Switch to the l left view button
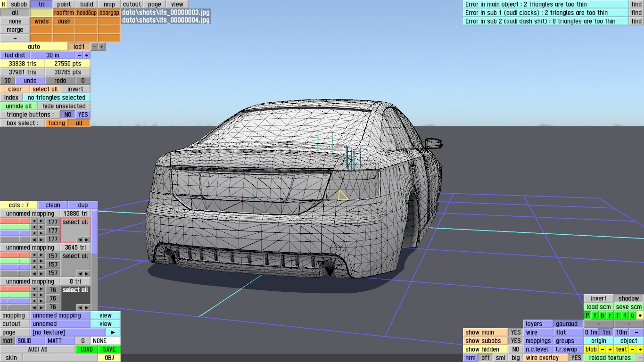The height and width of the screenshot is (362, 644). coord(618,315)
